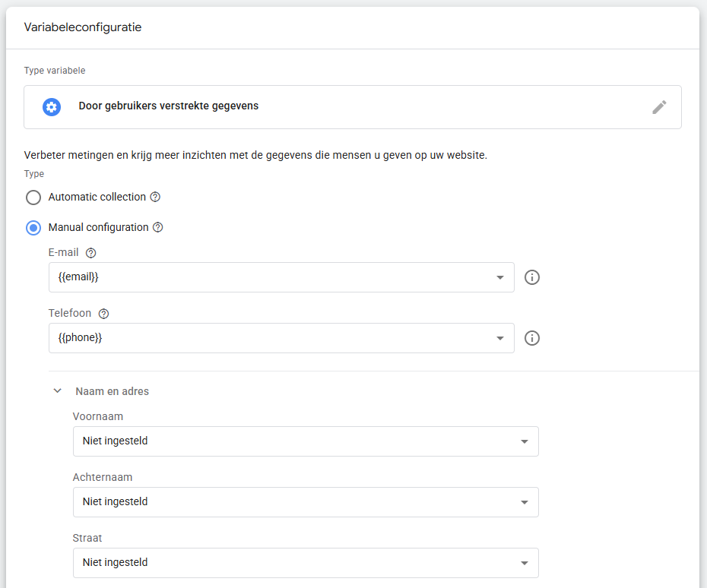707x588 pixels.
Task: Open help icon next to Automatic collection
Action: pos(155,197)
